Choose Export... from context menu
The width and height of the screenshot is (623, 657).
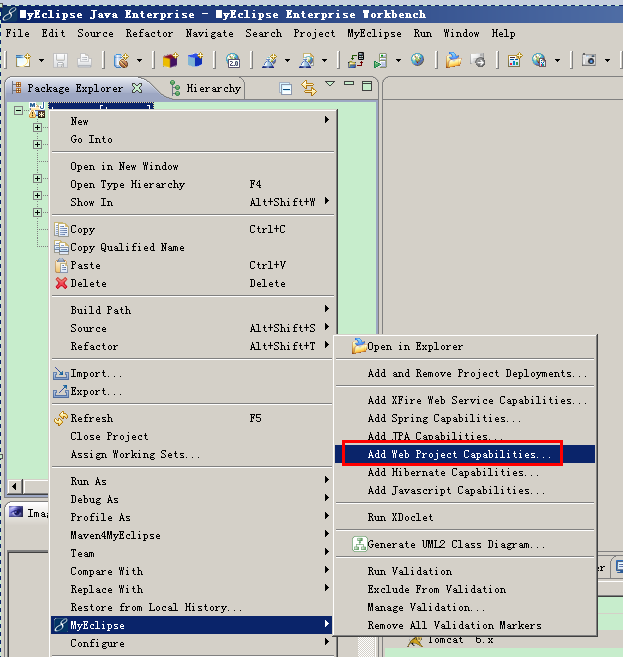point(193,392)
